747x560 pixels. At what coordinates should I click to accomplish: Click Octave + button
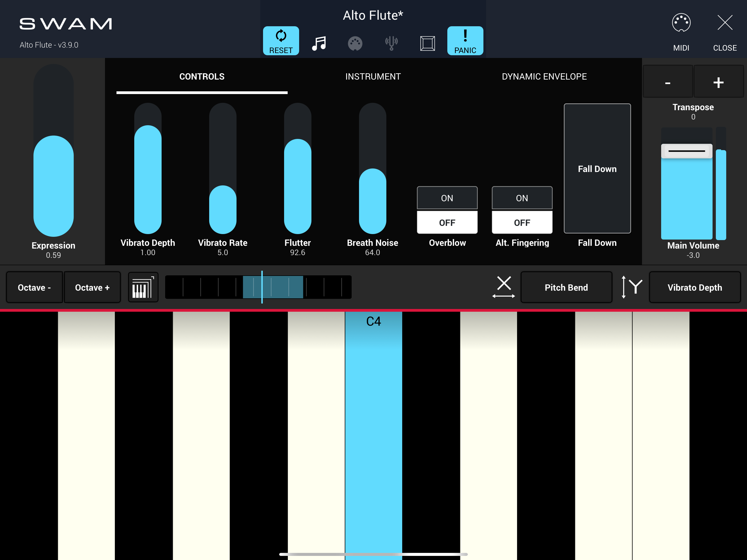click(92, 287)
